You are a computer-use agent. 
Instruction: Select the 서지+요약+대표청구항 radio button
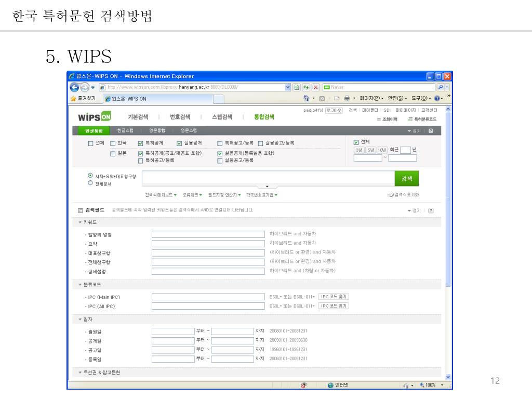coord(90,176)
